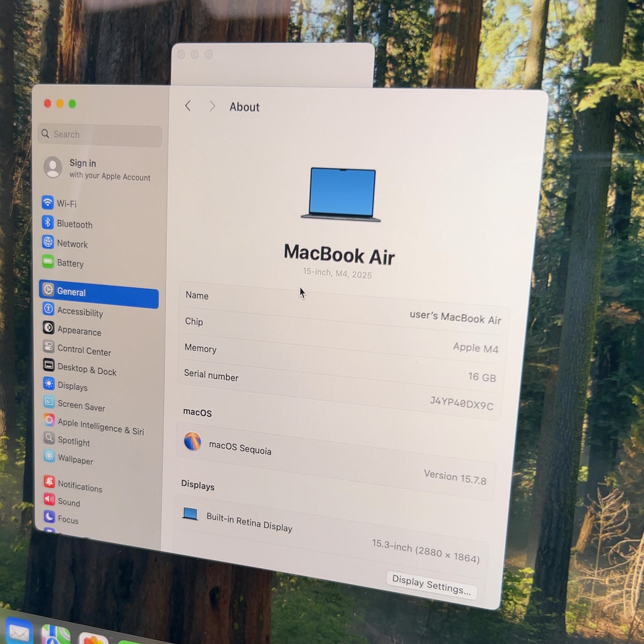Image resolution: width=644 pixels, height=644 pixels.
Task: Click the Accessibility icon
Action: (48, 309)
